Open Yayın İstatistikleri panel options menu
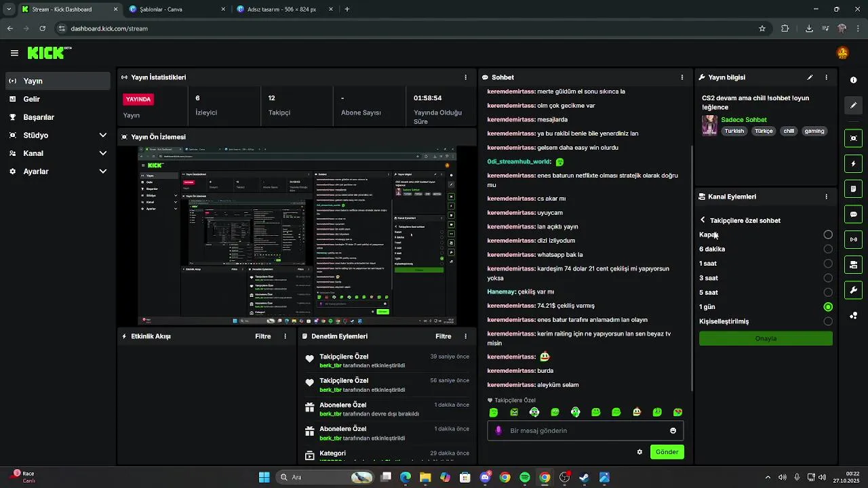868x488 pixels. [465, 77]
